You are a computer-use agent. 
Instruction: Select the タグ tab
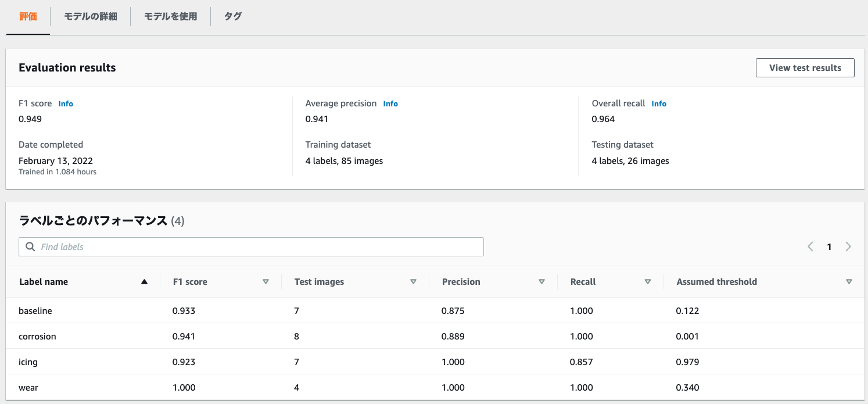pyautogui.click(x=233, y=16)
